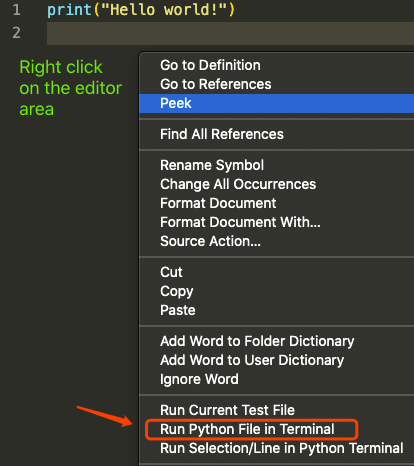414x466 pixels.
Task: Choose Paste from context menu
Action: coord(277,310)
